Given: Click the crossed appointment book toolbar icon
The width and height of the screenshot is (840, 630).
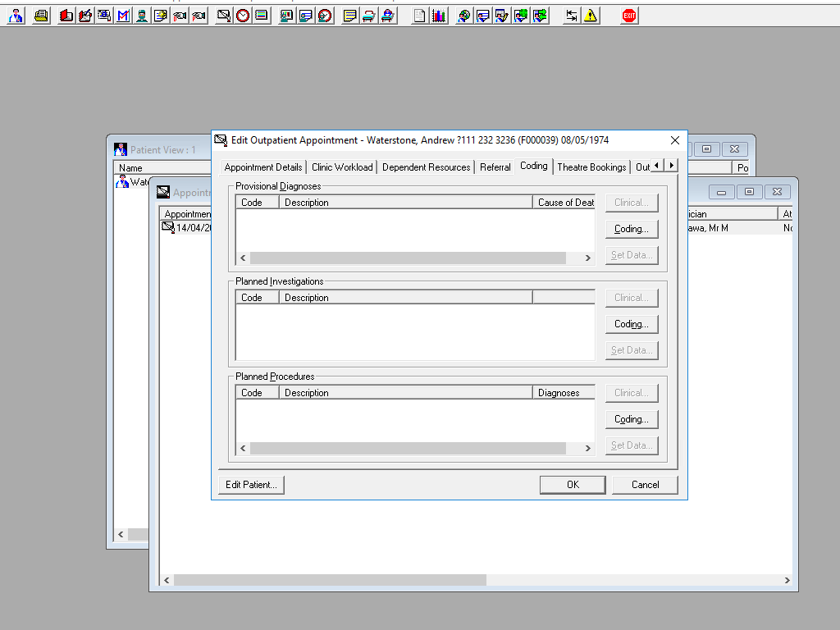Looking at the screenshot, I should tap(224, 16).
